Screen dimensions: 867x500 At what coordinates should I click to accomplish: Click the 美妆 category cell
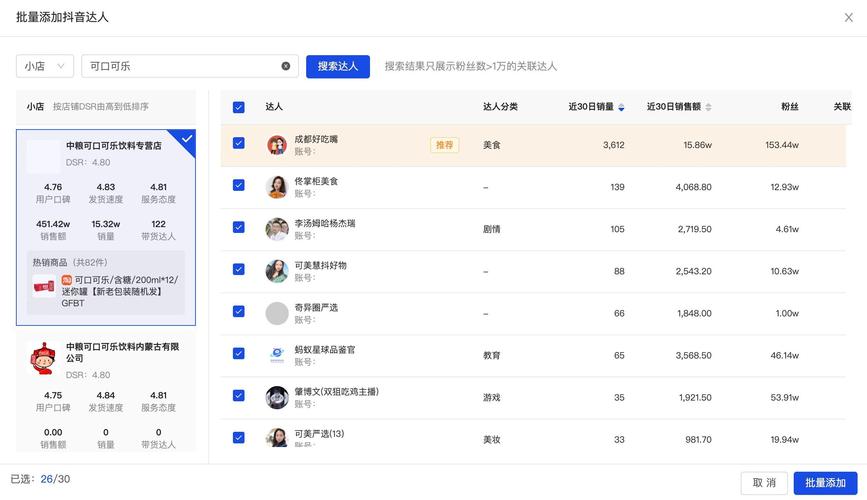(x=492, y=439)
